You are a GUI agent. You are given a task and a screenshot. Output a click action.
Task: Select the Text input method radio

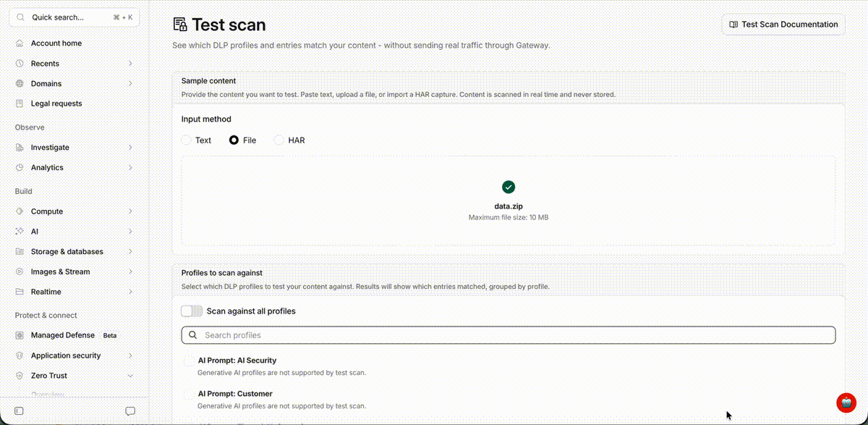click(187, 140)
